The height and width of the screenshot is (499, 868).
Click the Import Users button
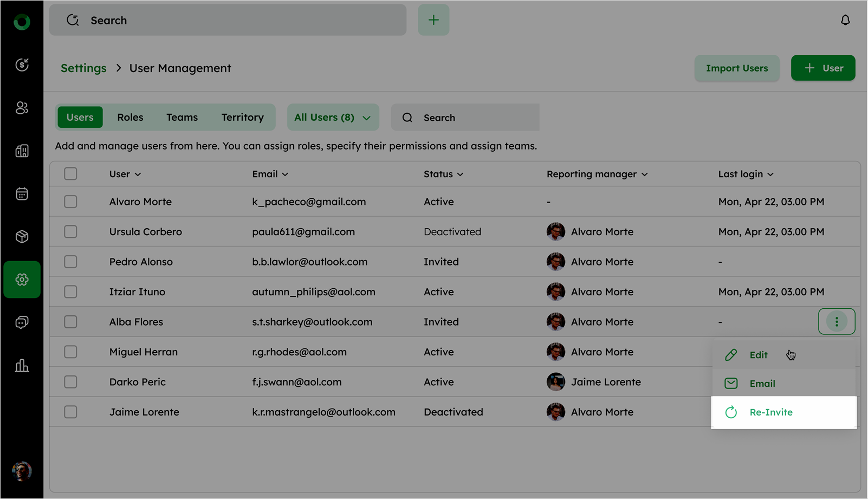point(736,68)
